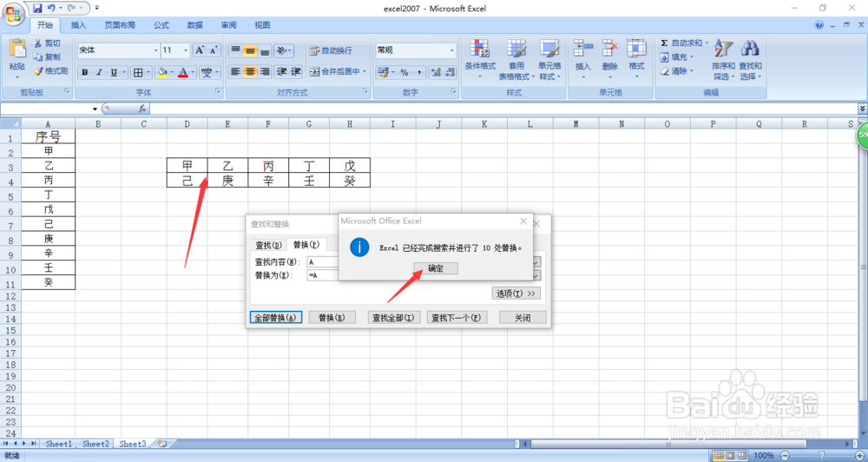Cut selection with 剪切
Image resolution: width=868 pixels, height=462 pixels.
pyautogui.click(x=47, y=43)
